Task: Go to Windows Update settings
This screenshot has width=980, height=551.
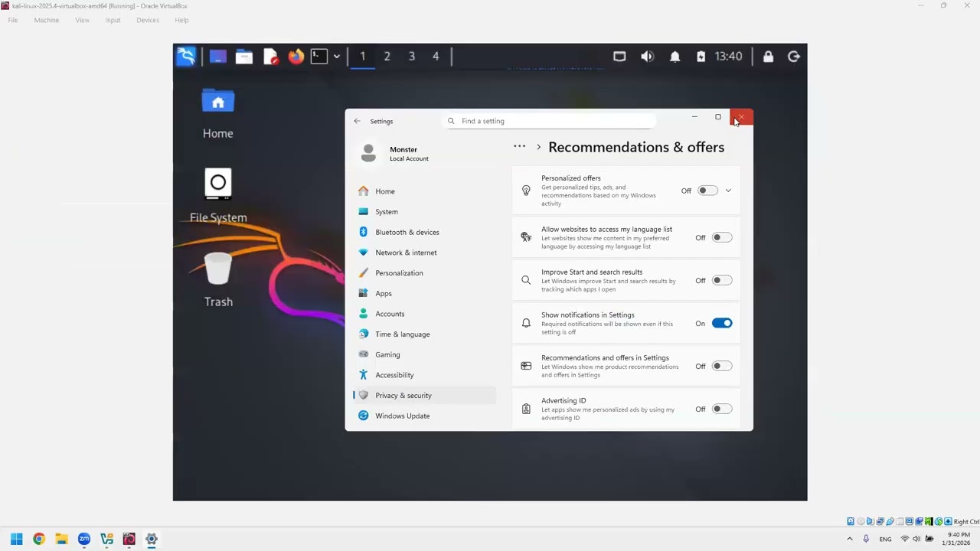Action: tap(425, 416)
